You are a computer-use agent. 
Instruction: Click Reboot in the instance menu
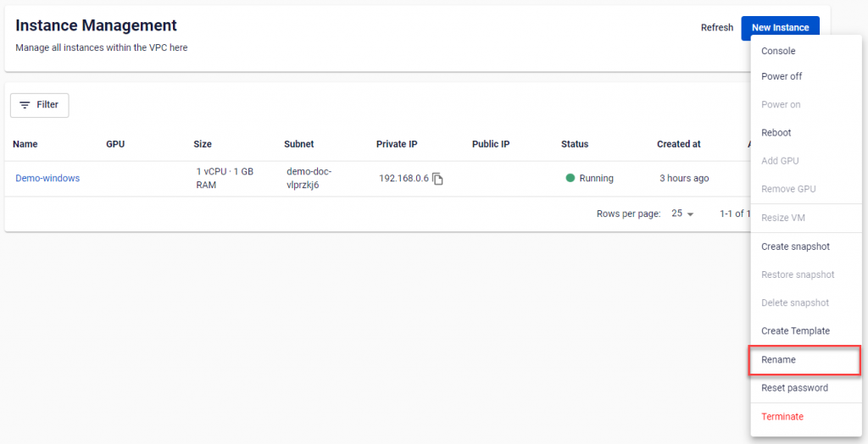tap(776, 133)
